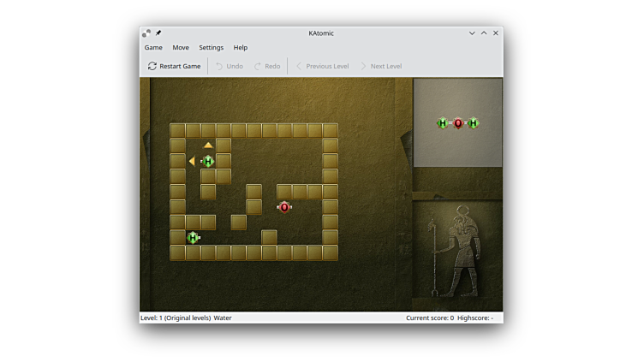Minimize the KAtomic window
The width and height of the screenshot is (644, 362).
(x=472, y=33)
